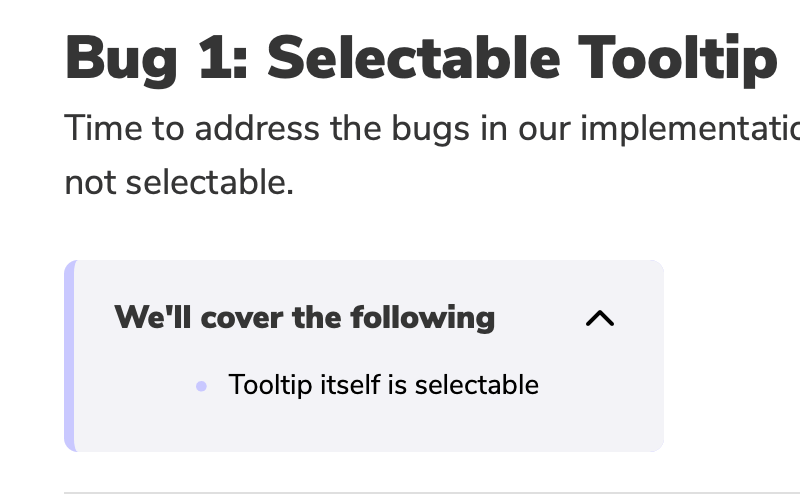Click the word "selectable" in the bullet item
The height and width of the screenshot is (494, 800).
pos(477,385)
